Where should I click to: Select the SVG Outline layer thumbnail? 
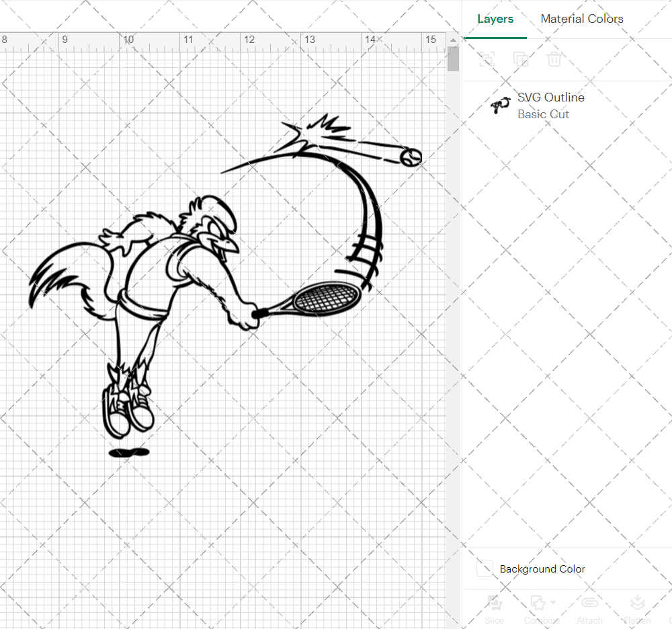500,105
